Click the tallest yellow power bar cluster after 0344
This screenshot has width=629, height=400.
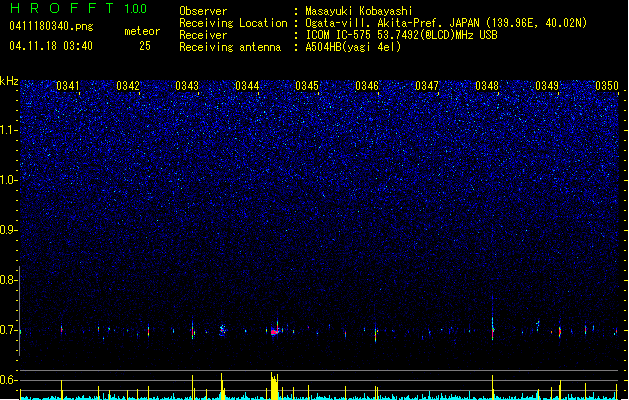(x=274, y=386)
